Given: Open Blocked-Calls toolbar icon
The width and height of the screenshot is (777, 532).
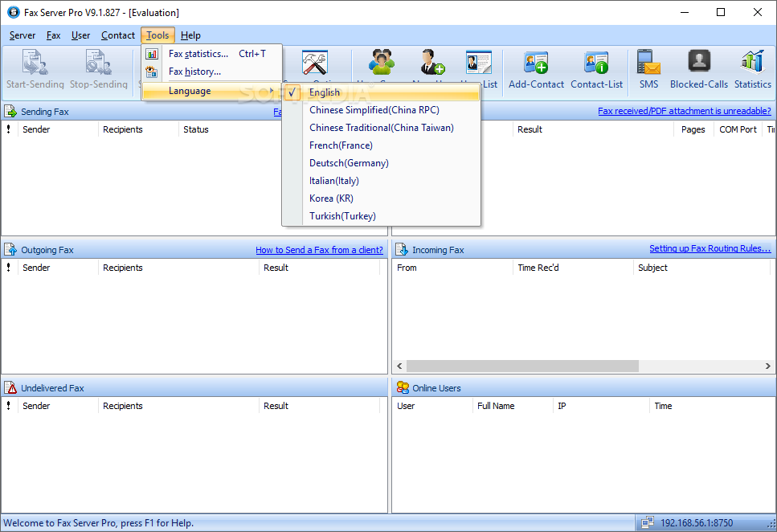Looking at the screenshot, I should [699, 61].
